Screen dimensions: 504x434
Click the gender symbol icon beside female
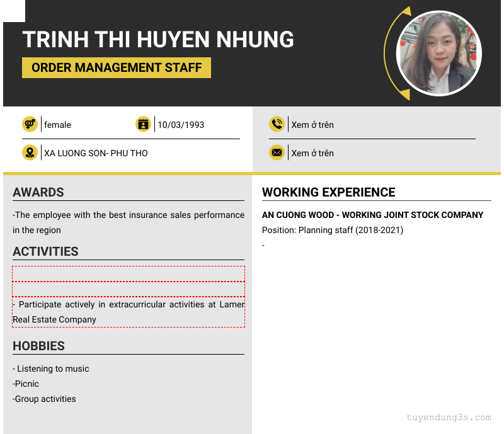coord(30,125)
